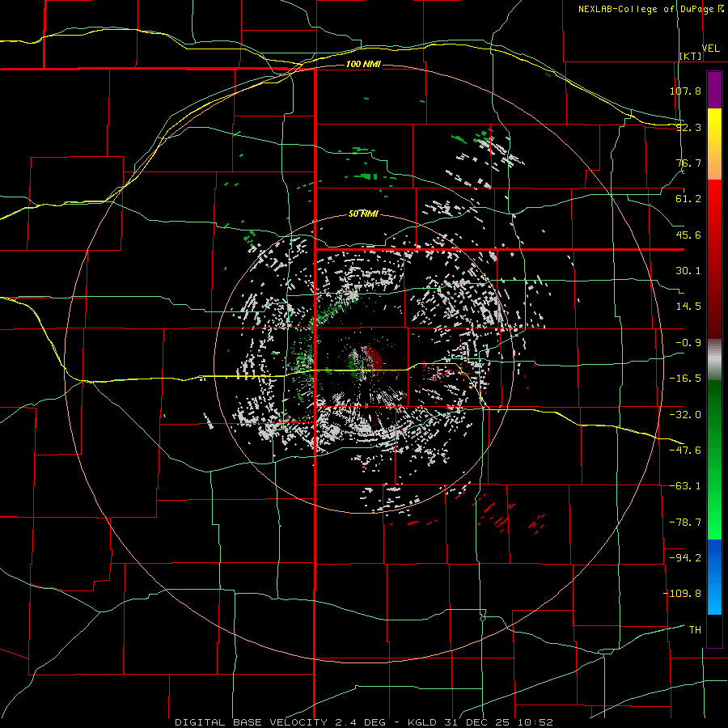Pick the yellow-orange segment of the color bar

(714, 144)
